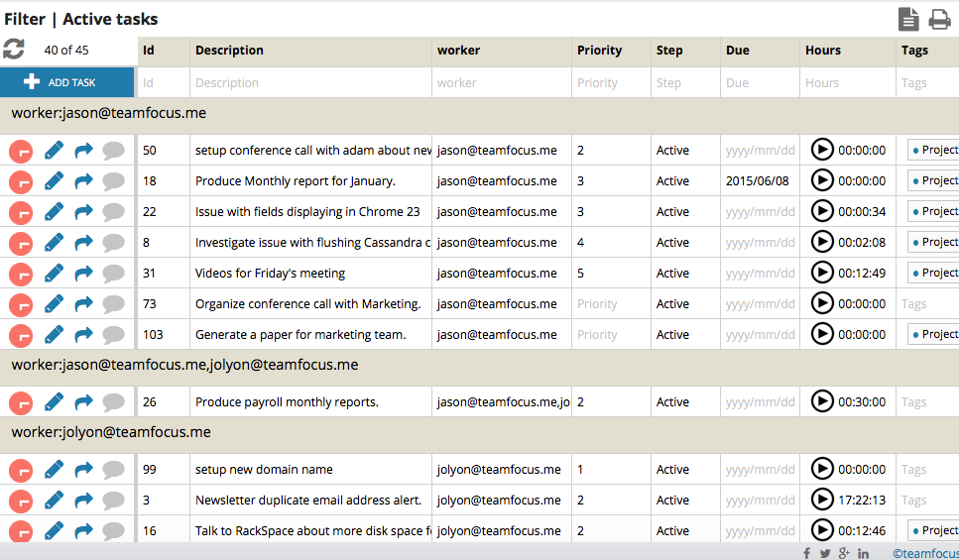Screen dimensions: 959x560
Task: Open the Facebook icon in footer
Action: tap(806, 553)
